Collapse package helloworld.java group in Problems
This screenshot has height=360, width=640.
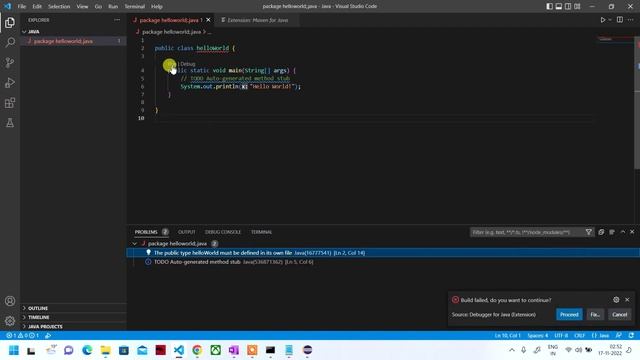[134, 244]
